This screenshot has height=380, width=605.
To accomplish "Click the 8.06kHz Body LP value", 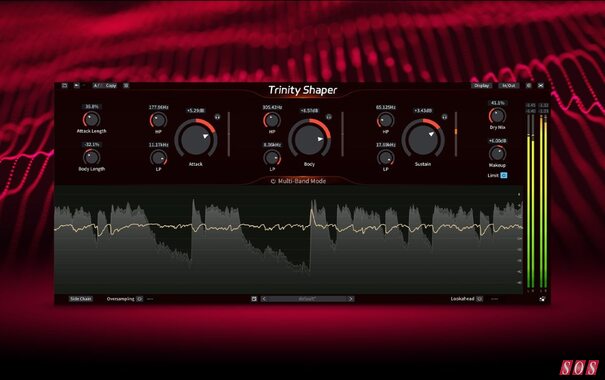I will pos(272,145).
